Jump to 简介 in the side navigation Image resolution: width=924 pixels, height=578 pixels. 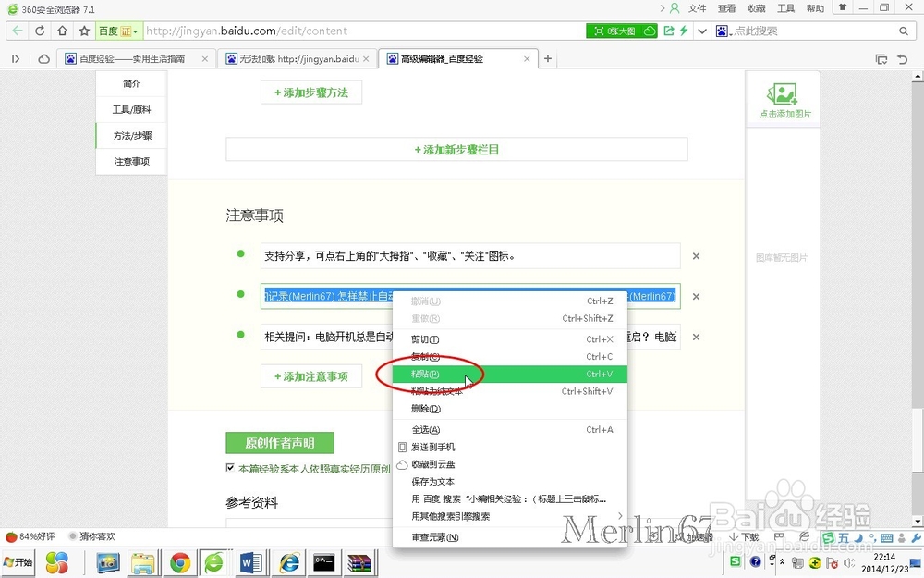(131, 84)
